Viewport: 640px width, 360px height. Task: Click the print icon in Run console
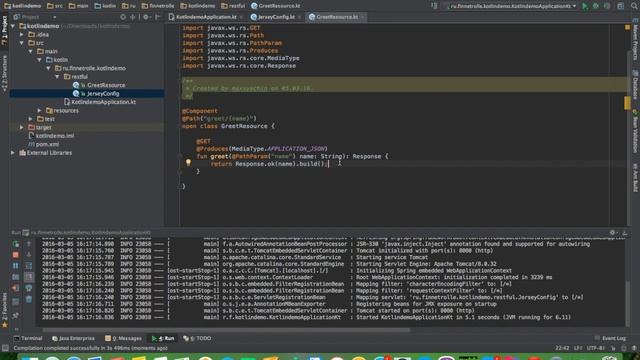pos(29,288)
